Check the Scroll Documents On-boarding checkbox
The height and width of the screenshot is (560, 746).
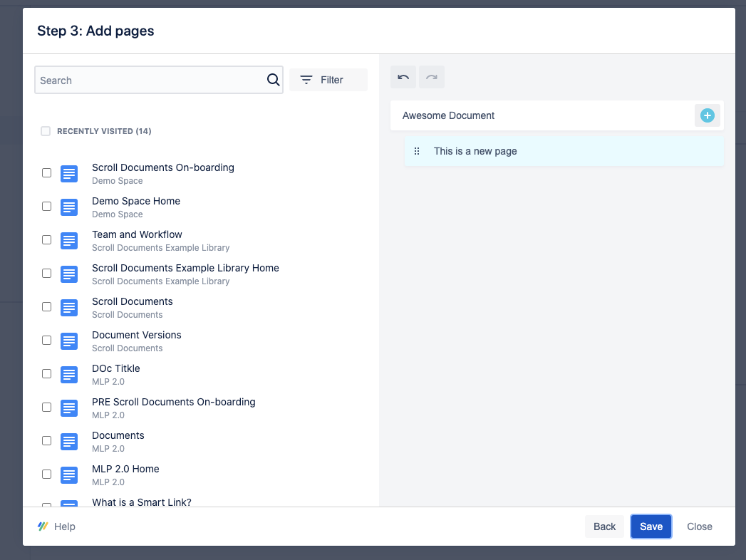pyautogui.click(x=46, y=172)
